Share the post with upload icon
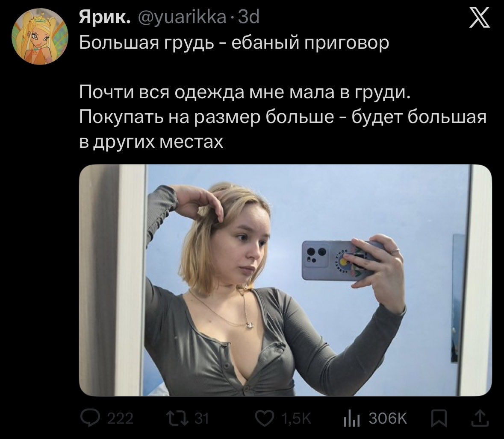This screenshot has width=504, height=439. (481, 419)
